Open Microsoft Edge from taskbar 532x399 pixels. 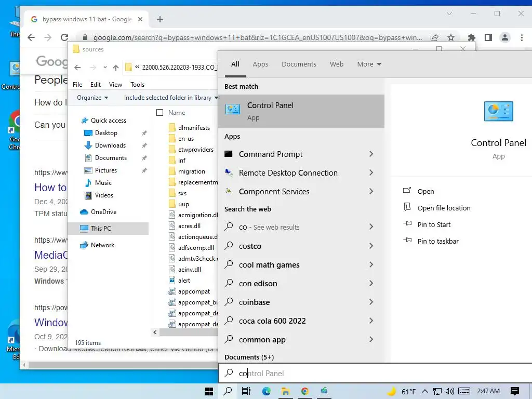[267, 391]
